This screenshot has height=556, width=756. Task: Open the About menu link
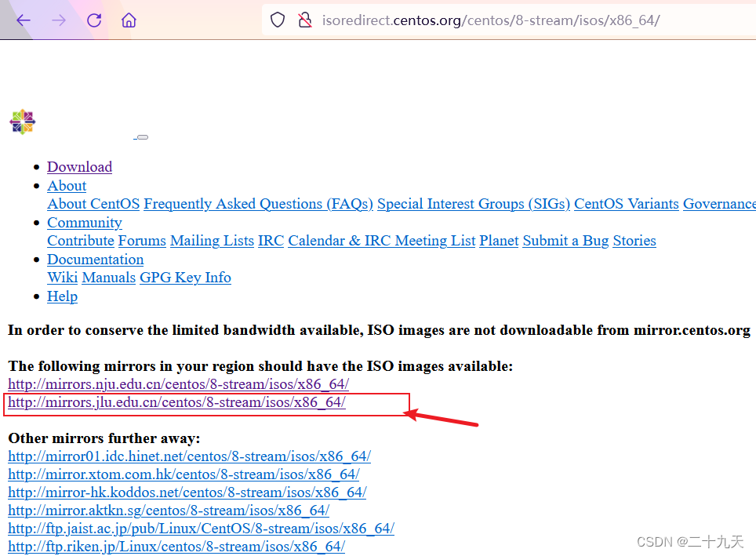pyautogui.click(x=67, y=186)
